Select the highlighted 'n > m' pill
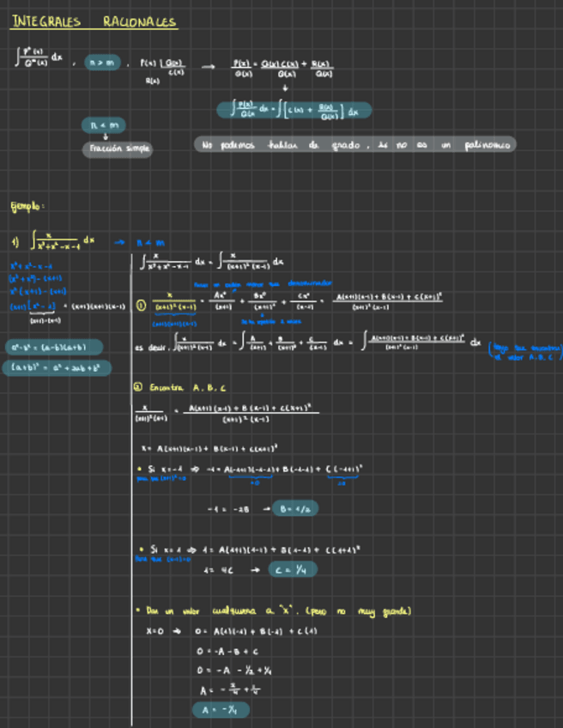This screenshot has height=728, width=563. [102, 62]
